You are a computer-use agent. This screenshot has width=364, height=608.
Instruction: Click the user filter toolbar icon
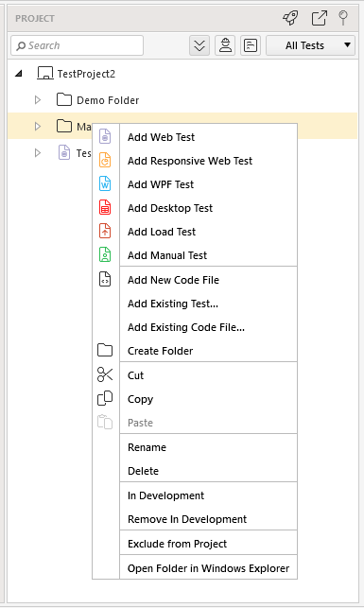pyautogui.click(x=225, y=45)
